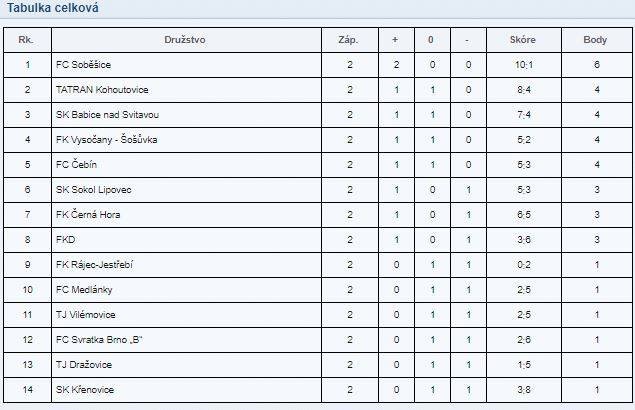
Task: Select TJ Vilémovice team
Action: pyautogui.click(x=85, y=314)
